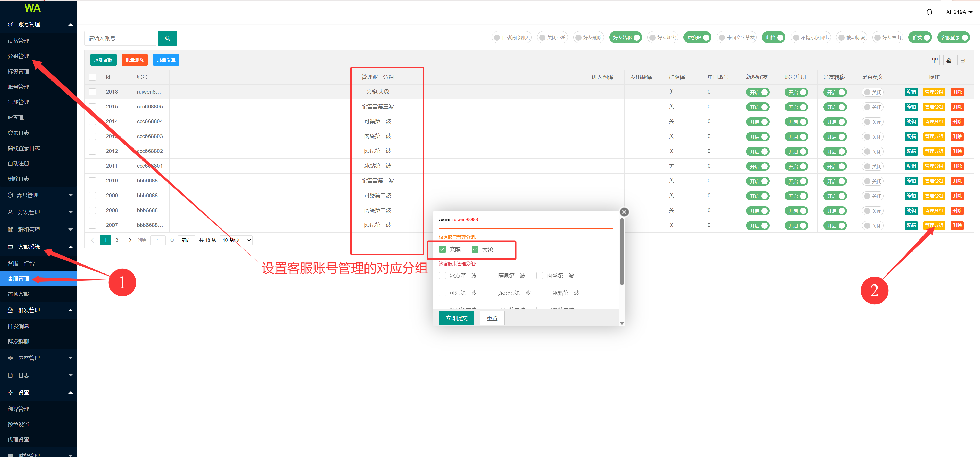Click the search magnifier icon button
This screenshot has height=457, width=980.
pyautogui.click(x=167, y=38)
